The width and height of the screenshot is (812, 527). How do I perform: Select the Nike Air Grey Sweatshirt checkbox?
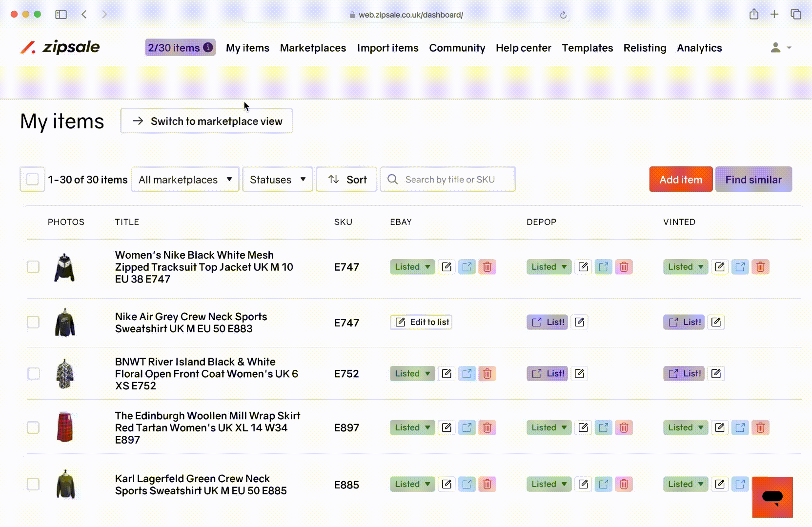33,323
